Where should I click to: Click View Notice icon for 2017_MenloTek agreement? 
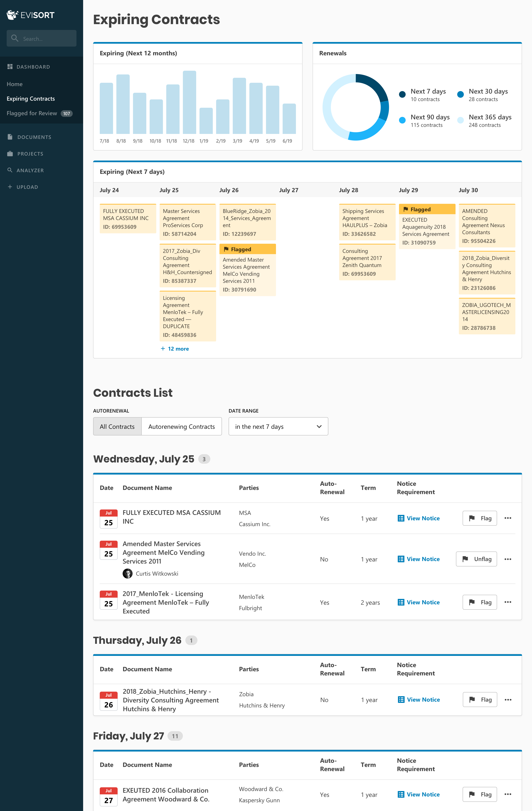401,602
